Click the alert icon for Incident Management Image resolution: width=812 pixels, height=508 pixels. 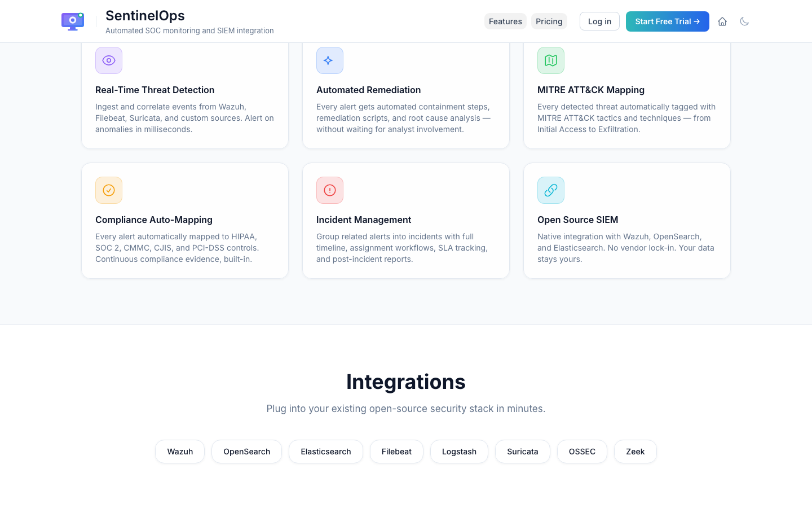pyautogui.click(x=330, y=190)
